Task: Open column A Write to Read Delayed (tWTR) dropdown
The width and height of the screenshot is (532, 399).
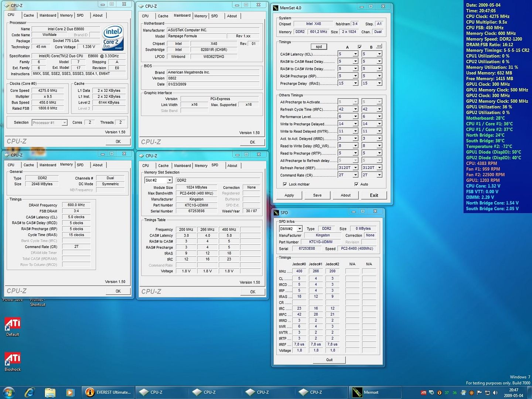Action: [355, 131]
